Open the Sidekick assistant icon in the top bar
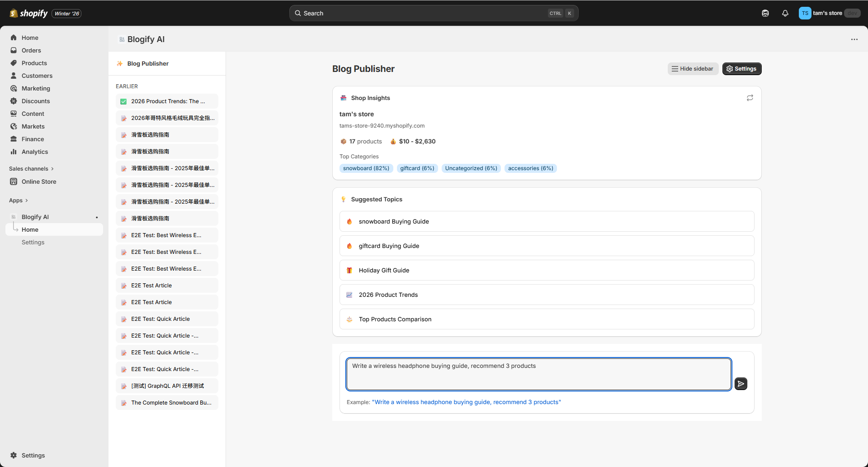Image resolution: width=868 pixels, height=467 pixels. (765, 13)
